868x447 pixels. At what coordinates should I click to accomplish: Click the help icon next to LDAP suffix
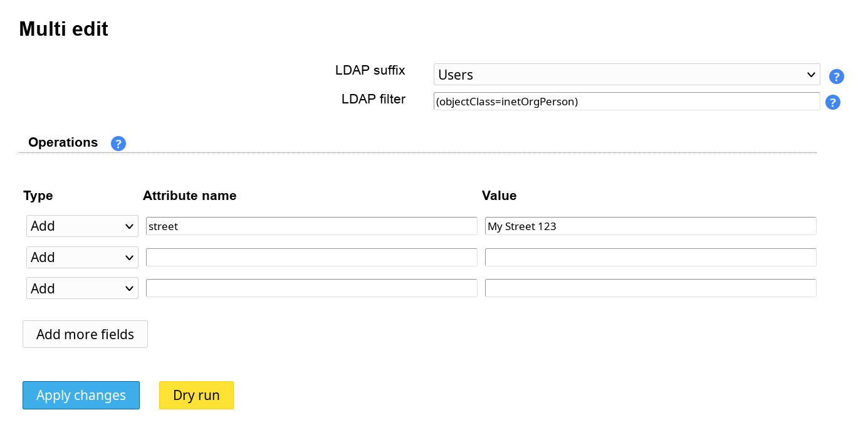[836, 76]
